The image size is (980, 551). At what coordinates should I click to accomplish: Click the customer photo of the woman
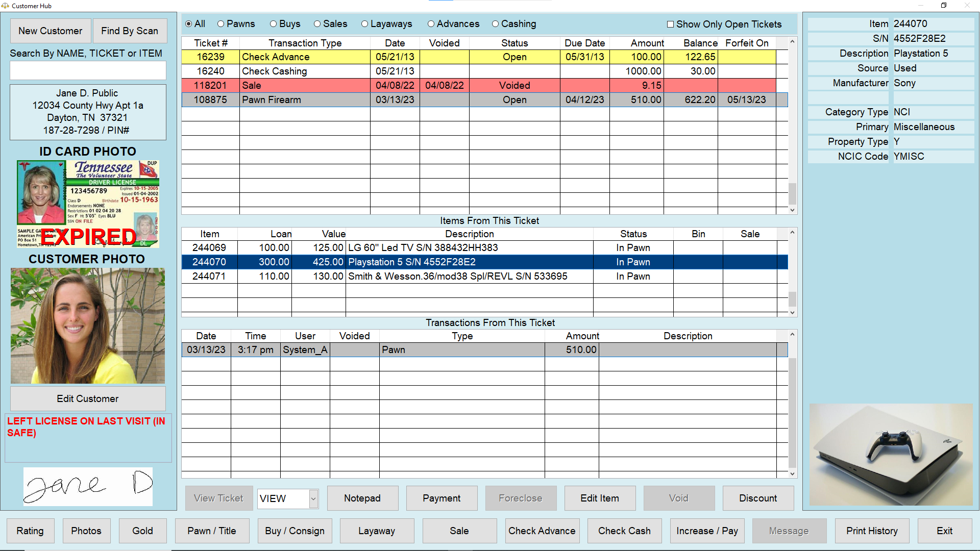click(x=88, y=325)
